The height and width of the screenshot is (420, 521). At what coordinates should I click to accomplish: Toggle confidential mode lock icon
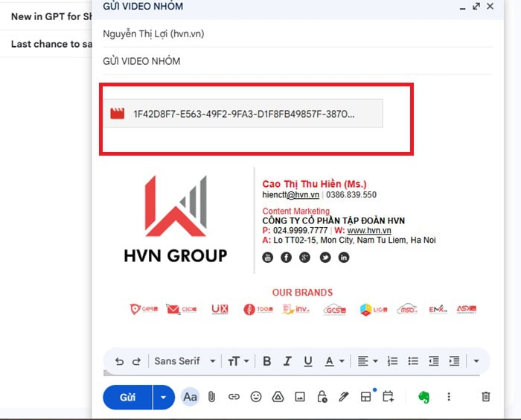coord(322,397)
